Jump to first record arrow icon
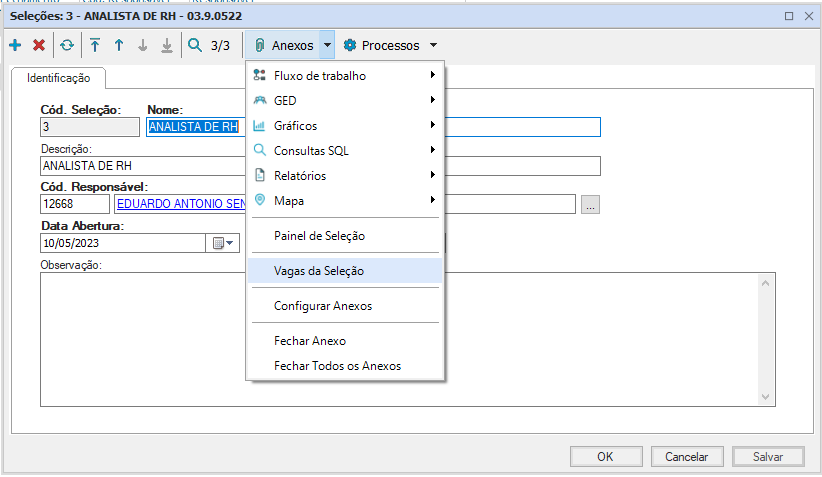Image resolution: width=822 pixels, height=477 pixels. [95, 45]
